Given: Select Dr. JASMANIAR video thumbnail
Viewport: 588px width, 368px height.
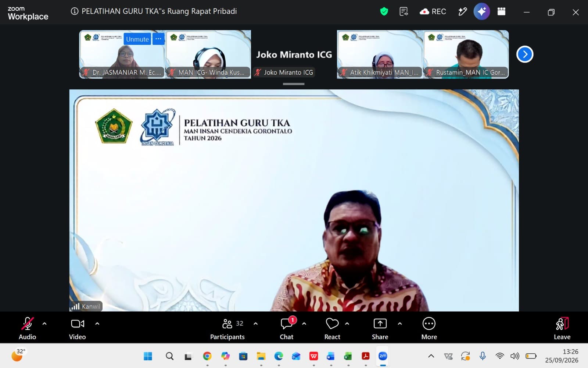Looking at the screenshot, I should tap(122, 54).
